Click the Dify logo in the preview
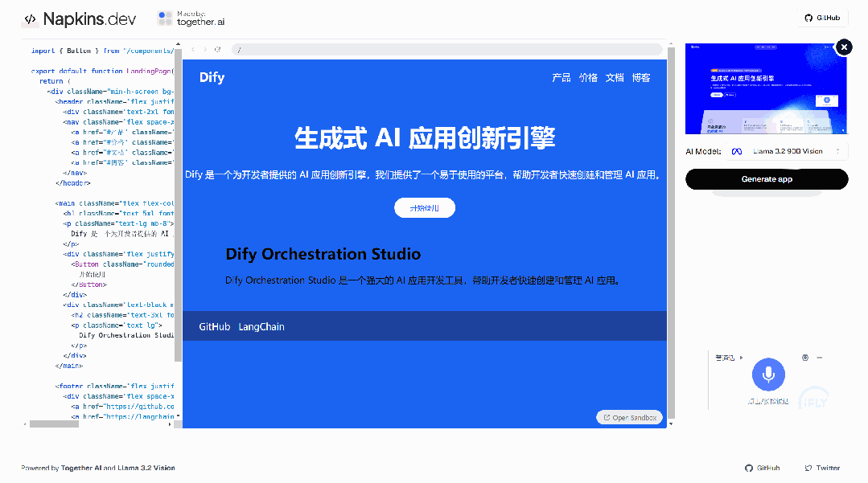The width and height of the screenshot is (868, 483). click(x=212, y=77)
